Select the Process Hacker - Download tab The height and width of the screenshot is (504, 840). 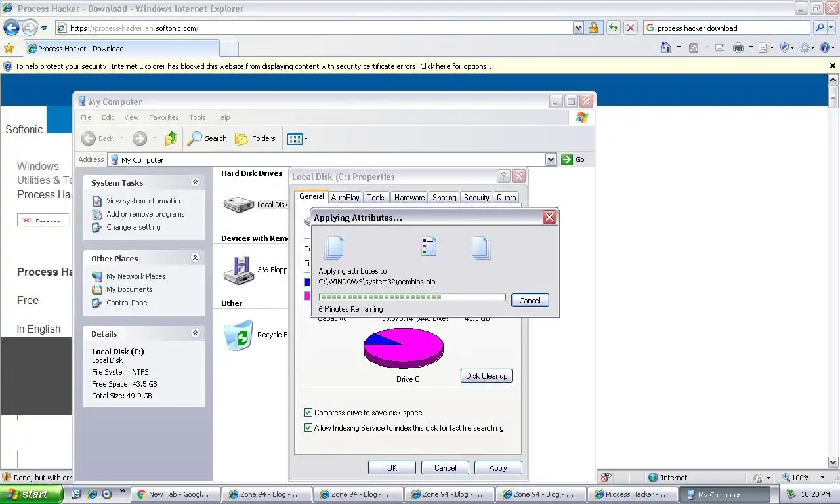pyautogui.click(x=121, y=49)
